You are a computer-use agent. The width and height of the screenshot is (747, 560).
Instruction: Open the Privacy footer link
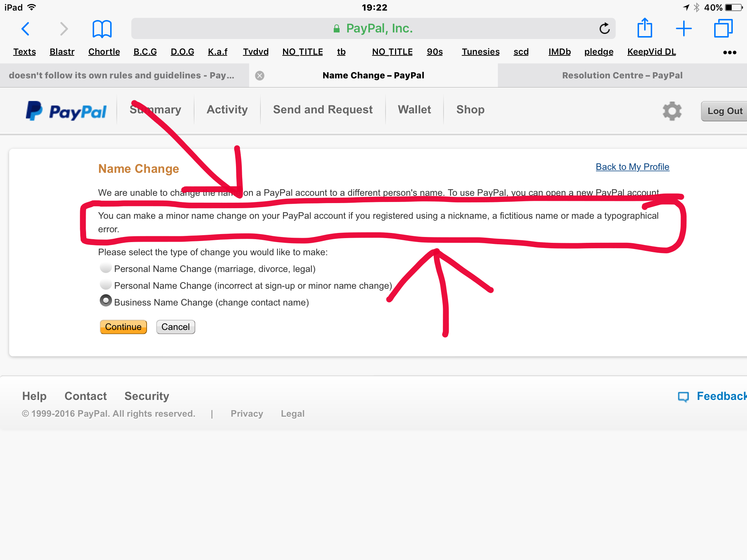point(247,414)
